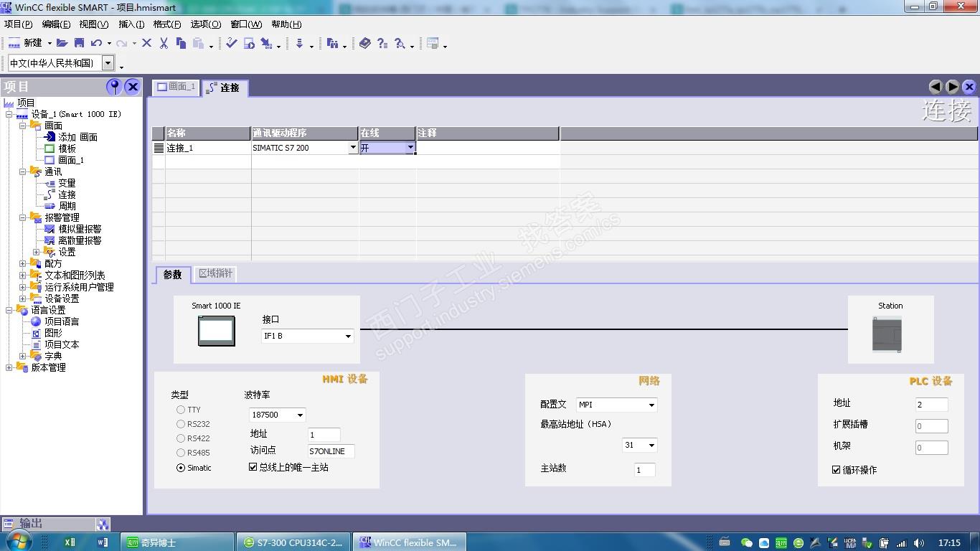This screenshot has width=980, height=551.
Task: Cut selection with the scissors icon
Action: pos(164,43)
